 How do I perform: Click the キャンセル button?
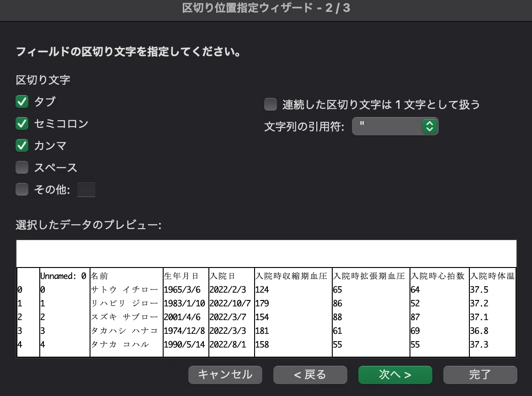coord(225,375)
